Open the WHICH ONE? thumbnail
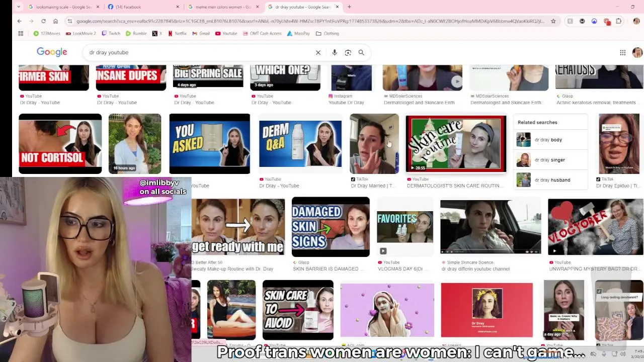 [x=285, y=77]
